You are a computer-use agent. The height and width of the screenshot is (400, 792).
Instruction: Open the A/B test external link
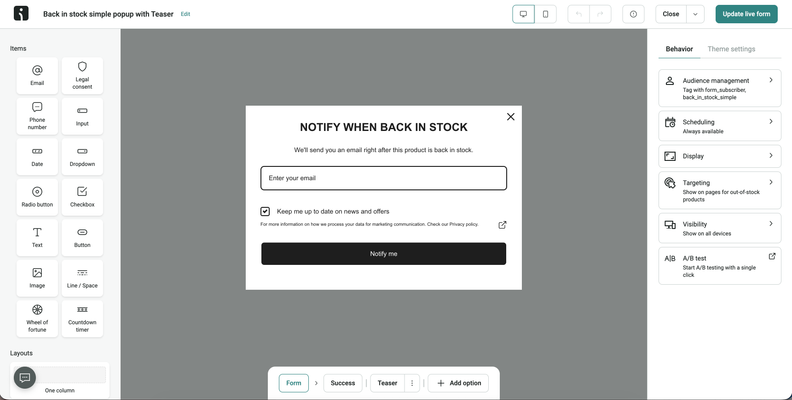click(x=772, y=257)
